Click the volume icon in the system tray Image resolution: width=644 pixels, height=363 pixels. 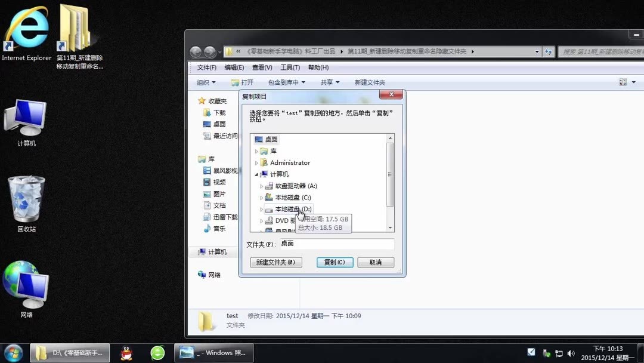[571, 352]
